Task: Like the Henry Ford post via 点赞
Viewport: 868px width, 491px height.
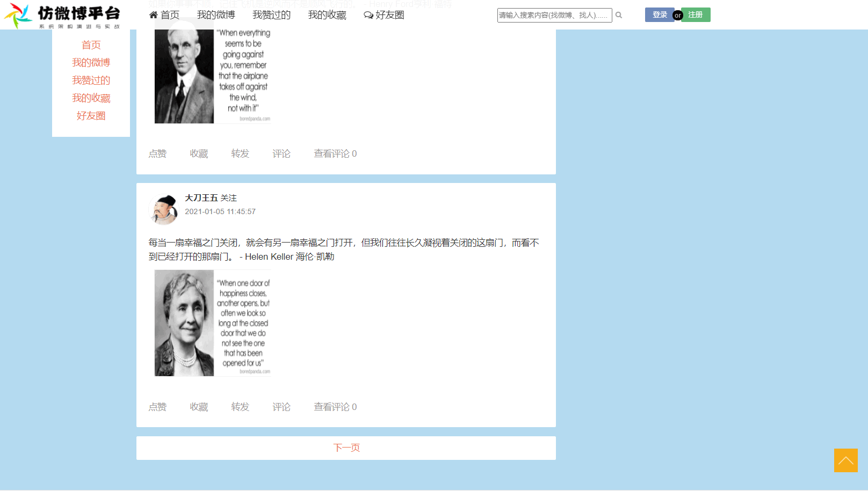Action: coord(157,154)
